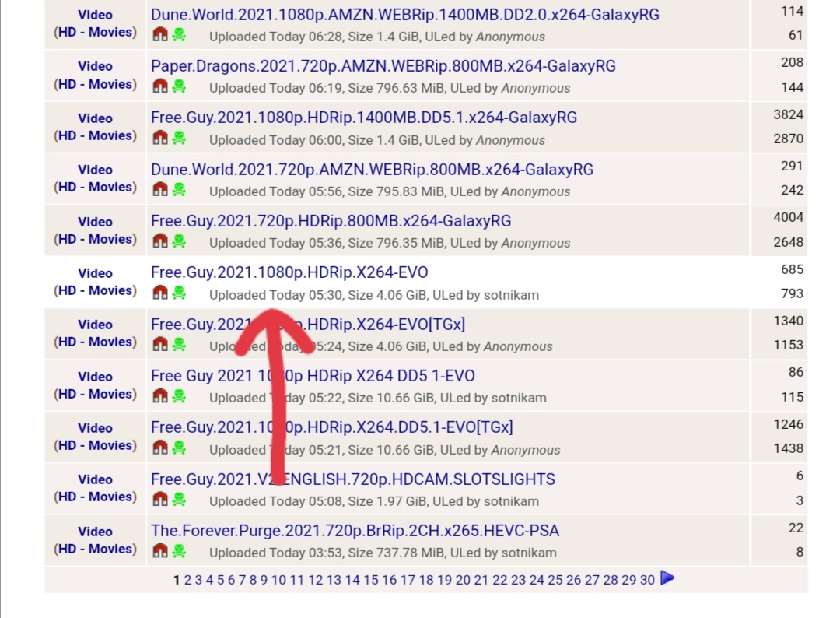The width and height of the screenshot is (840, 618).
Task: Click HD - Movies category in Free.Guy HDCAM row
Action: coord(96,497)
